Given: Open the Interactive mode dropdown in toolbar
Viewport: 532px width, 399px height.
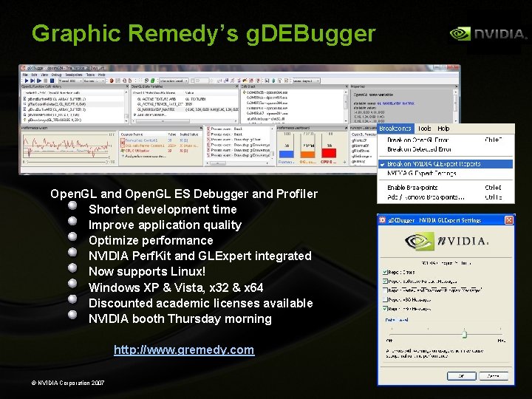Looking at the screenshot, I should point(174,81).
